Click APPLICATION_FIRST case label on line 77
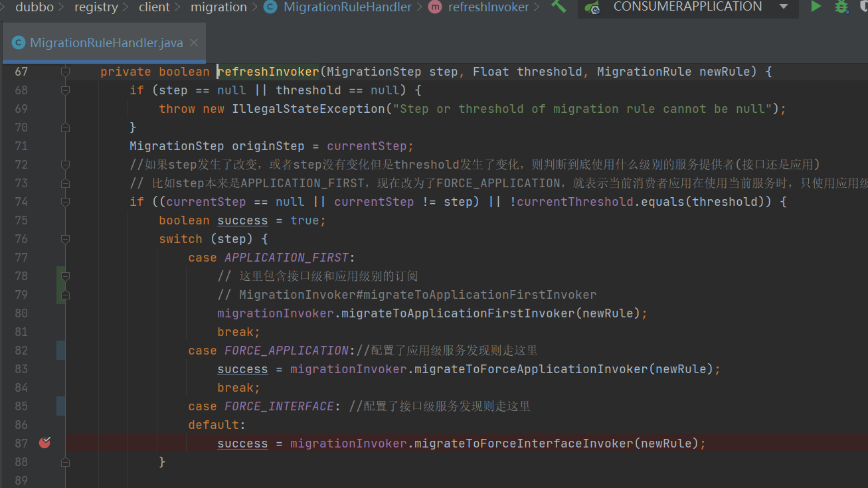 (286, 258)
